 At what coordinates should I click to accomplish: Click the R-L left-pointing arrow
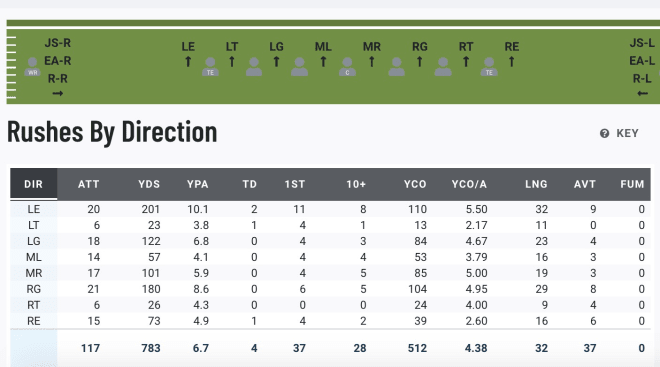click(642, 93)
